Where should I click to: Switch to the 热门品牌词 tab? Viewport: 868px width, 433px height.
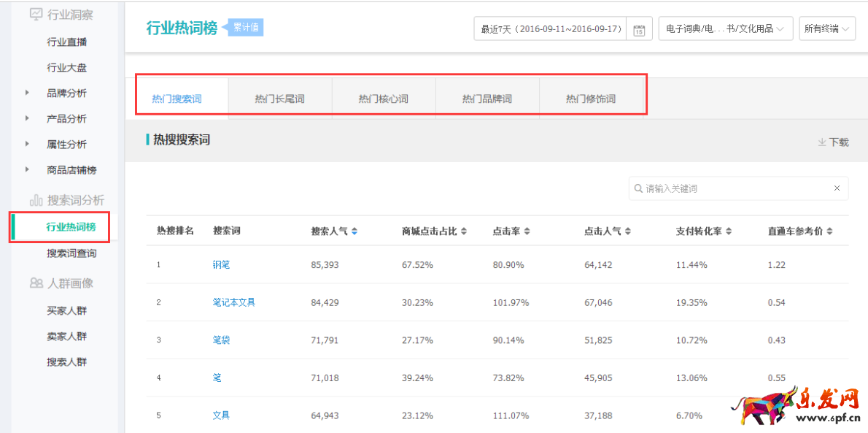click(x=487, y=96)
